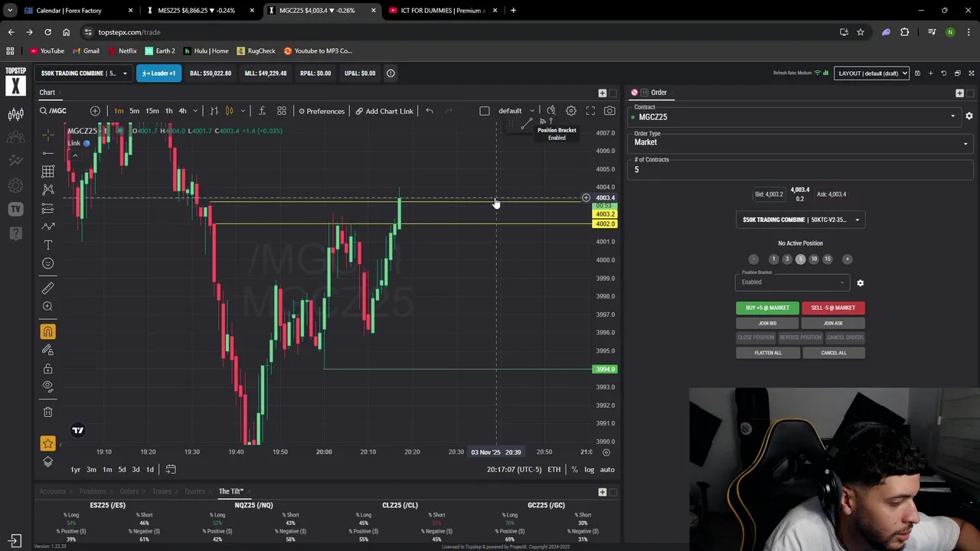Activate the zoom in tool

[47, 306]
